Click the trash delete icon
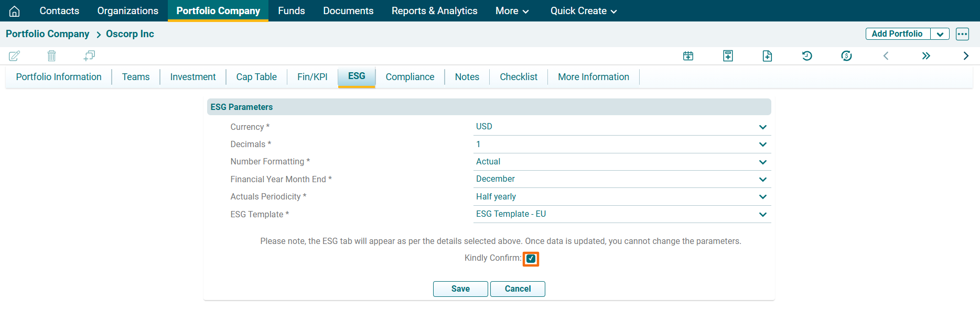980x311 pixels. click(x=51, y=55)
